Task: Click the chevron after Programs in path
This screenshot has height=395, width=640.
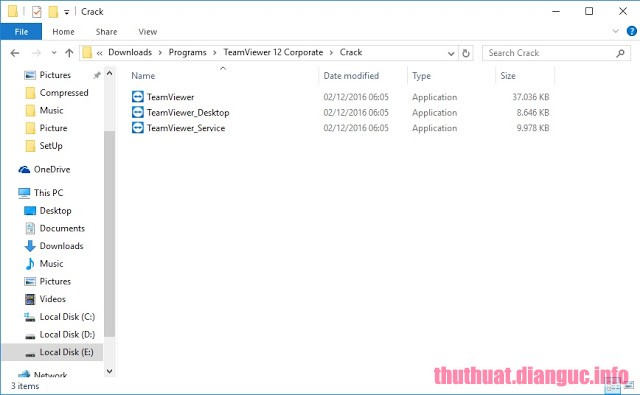Action: click(x=215, y=53)
